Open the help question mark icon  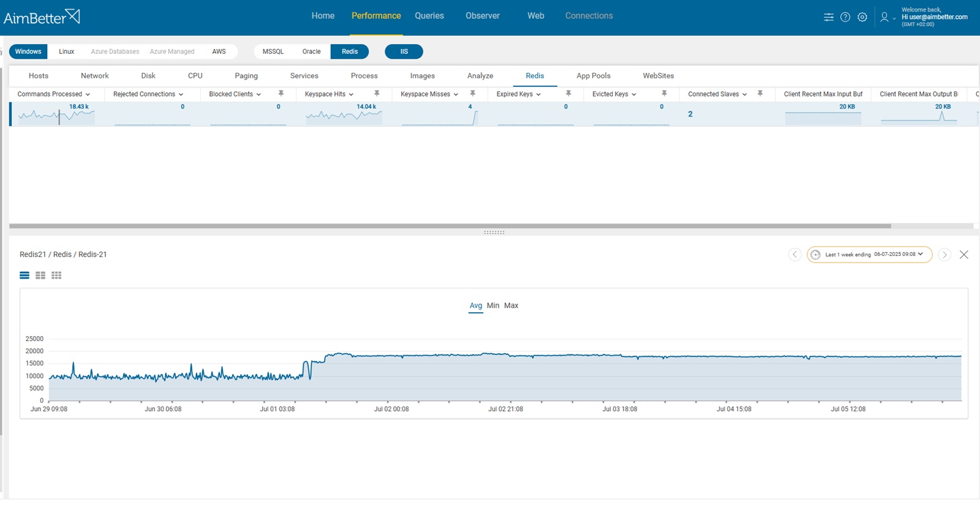pos(845,17)
